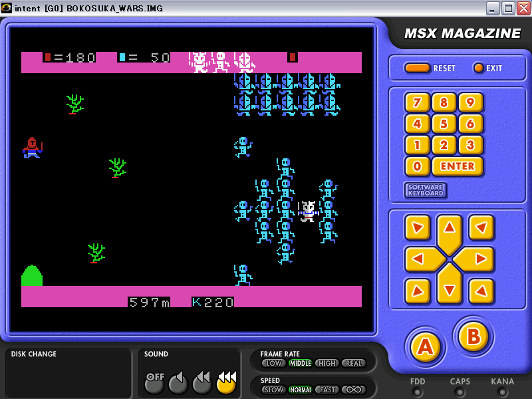
Task: Hit the round A action button
Action: (426, 346)
